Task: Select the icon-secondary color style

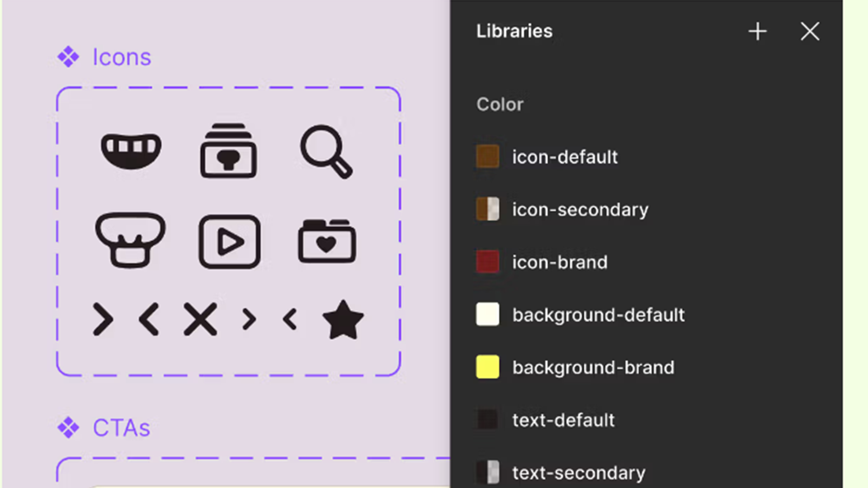Action: coord(580,210)
